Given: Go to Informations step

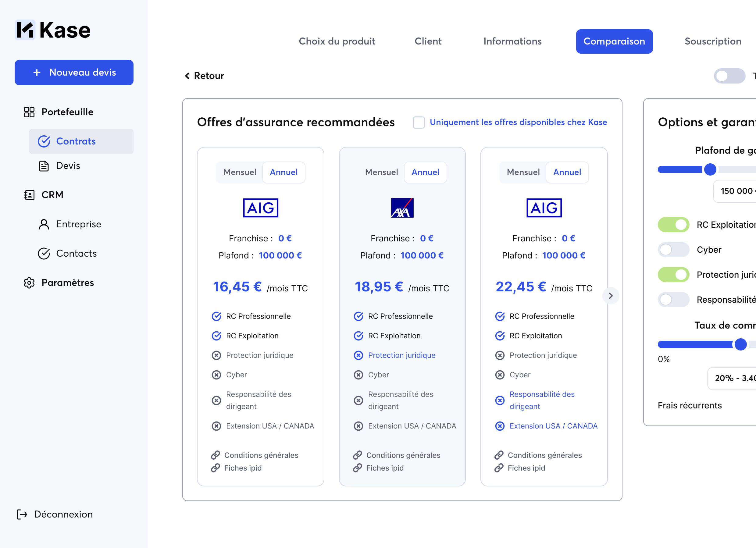Looking at the screenshot, I should [x=512, y=41].
